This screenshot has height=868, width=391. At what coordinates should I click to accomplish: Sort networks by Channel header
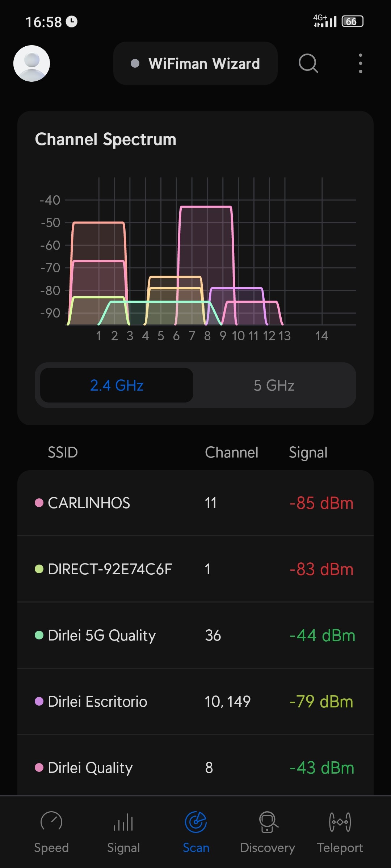coord(232,452)
